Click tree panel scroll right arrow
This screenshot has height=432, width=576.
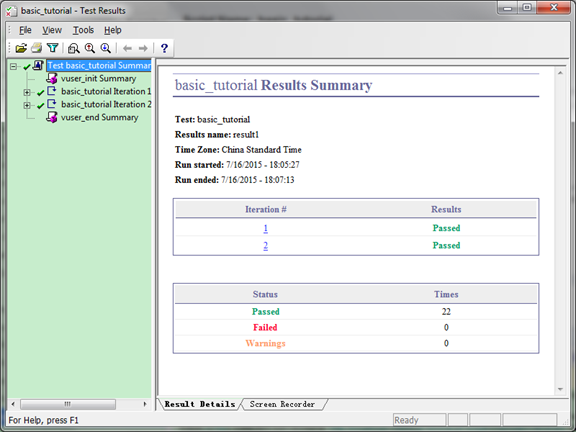click(x=145, y=404)
